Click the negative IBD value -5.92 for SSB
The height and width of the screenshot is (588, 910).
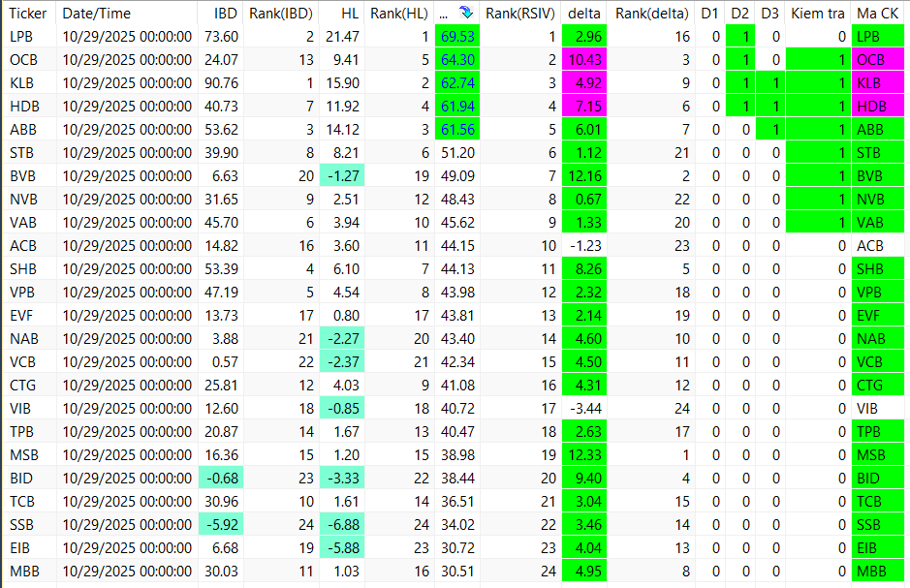(x=221, y=524)
